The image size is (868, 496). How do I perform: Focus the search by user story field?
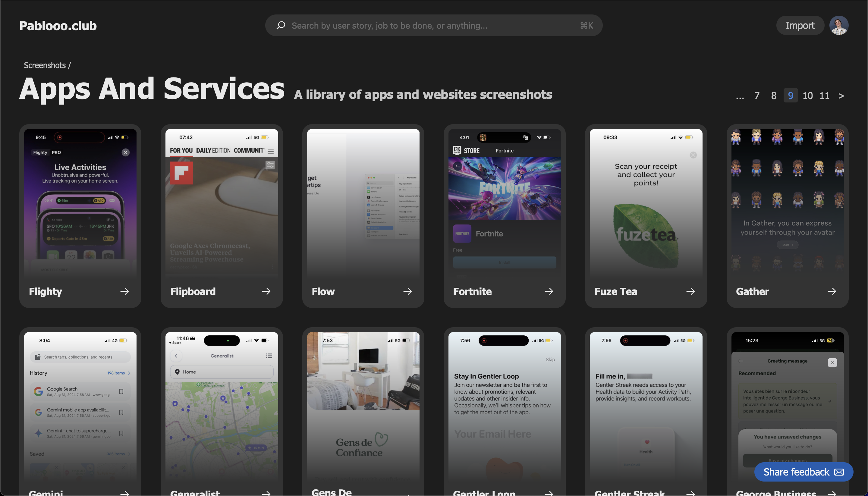click(433, 25)
